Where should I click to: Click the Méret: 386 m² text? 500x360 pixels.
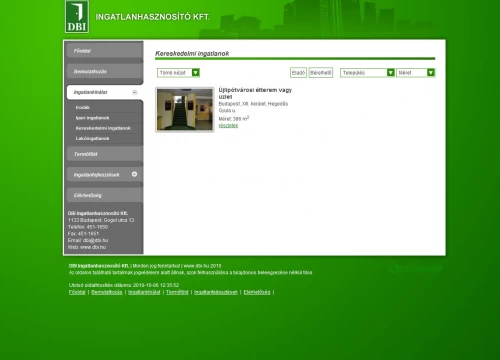(234, 118)
